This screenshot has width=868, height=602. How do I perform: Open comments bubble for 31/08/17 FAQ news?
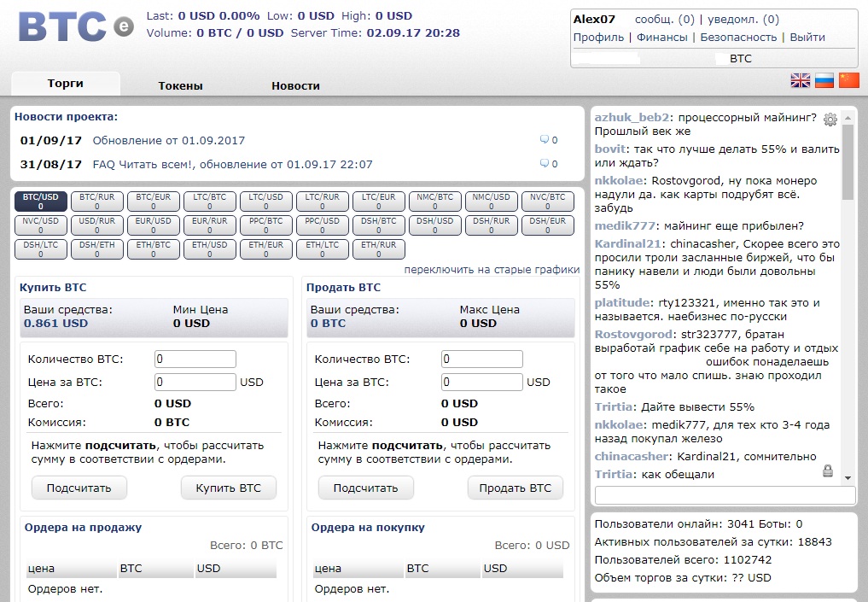click(x=545, y=163)
